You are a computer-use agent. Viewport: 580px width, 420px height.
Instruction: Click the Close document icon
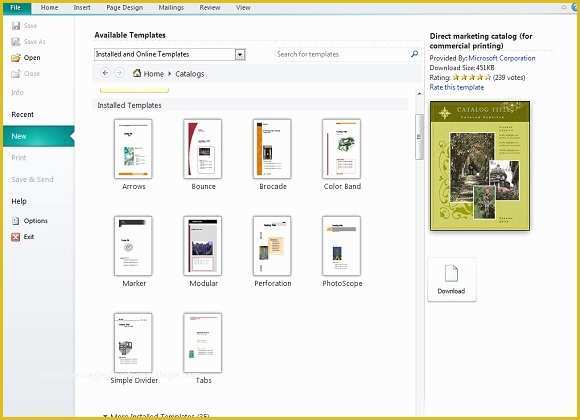(16, 74)
